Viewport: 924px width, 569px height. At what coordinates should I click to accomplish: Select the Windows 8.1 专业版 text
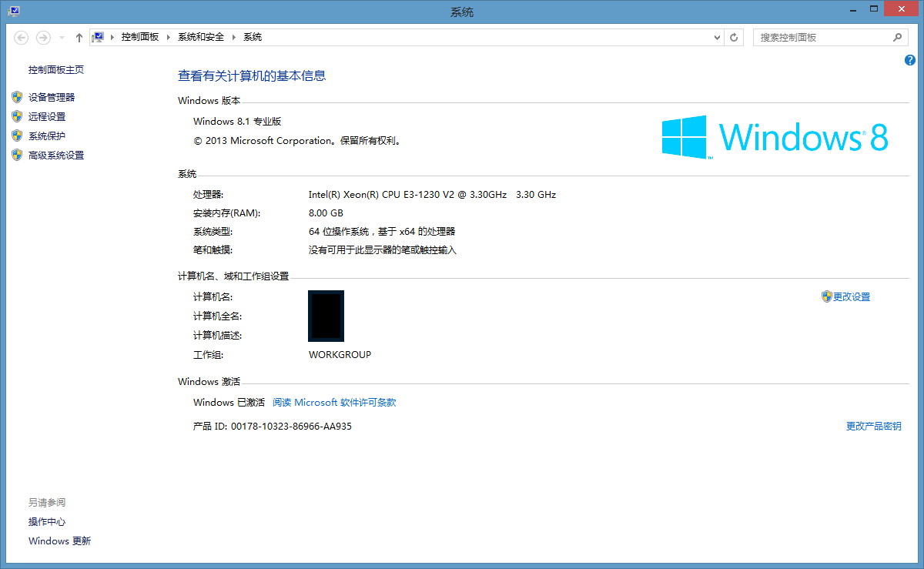(237, 121)
